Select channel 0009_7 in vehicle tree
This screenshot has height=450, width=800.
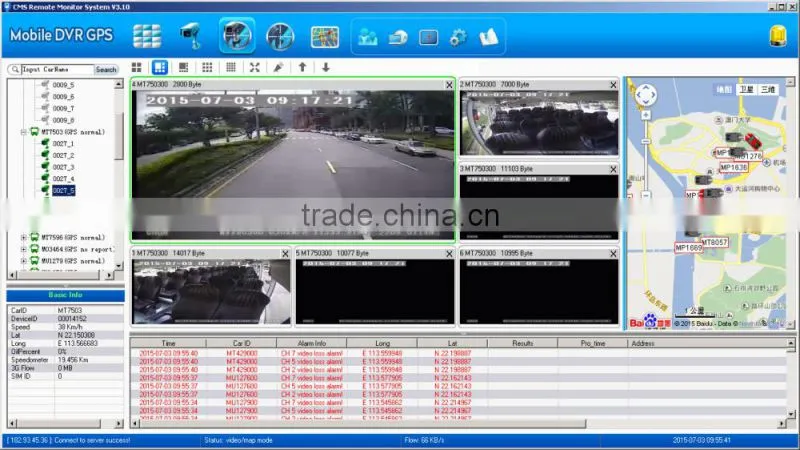pyautogui.click(x=63, y=109)
